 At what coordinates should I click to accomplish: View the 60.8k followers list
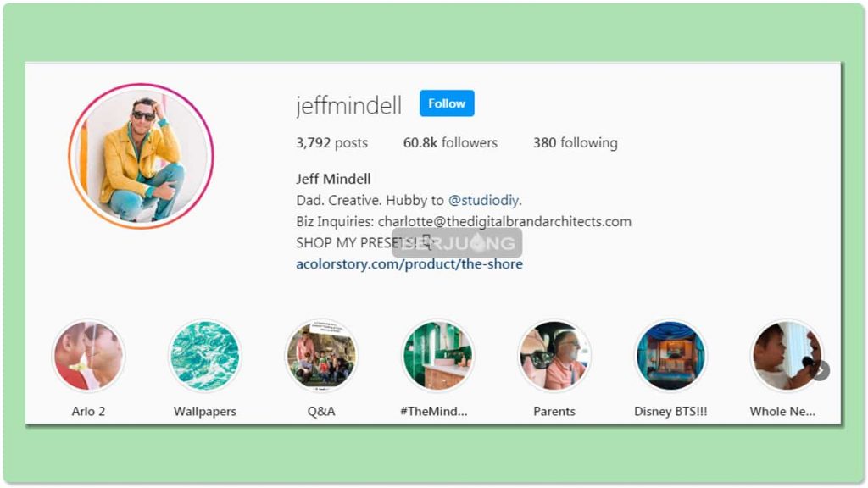click(450, 142)
